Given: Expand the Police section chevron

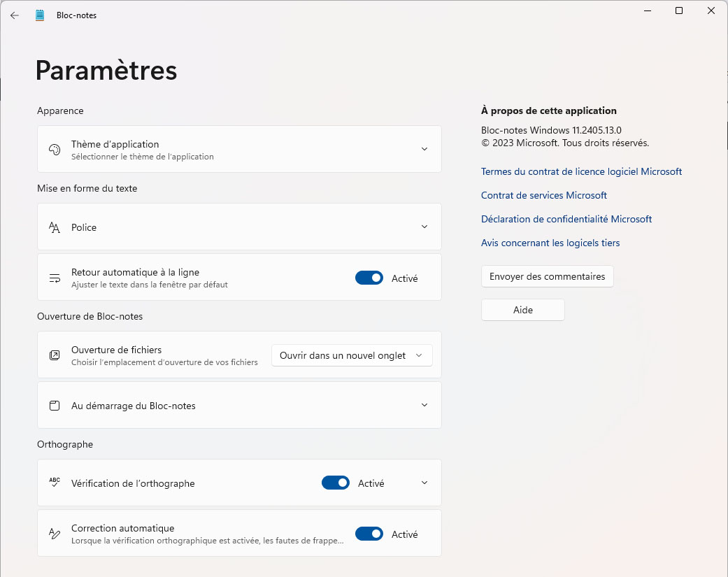Looking at the screenshot, I should point(424,227).
